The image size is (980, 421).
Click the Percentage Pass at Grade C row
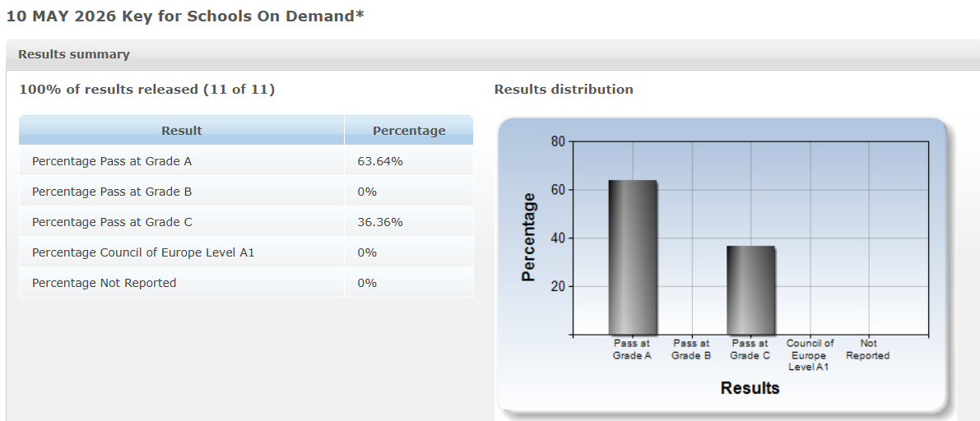click(246, 222)
